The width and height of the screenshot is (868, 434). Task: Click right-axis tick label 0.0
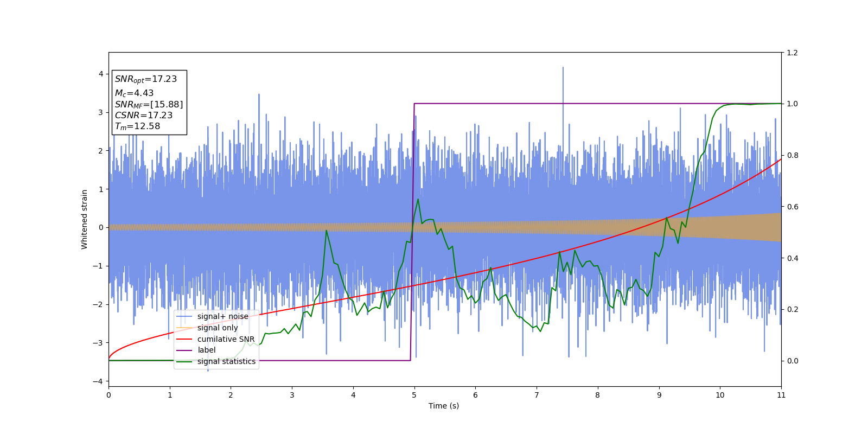click(x=793, y=361)
